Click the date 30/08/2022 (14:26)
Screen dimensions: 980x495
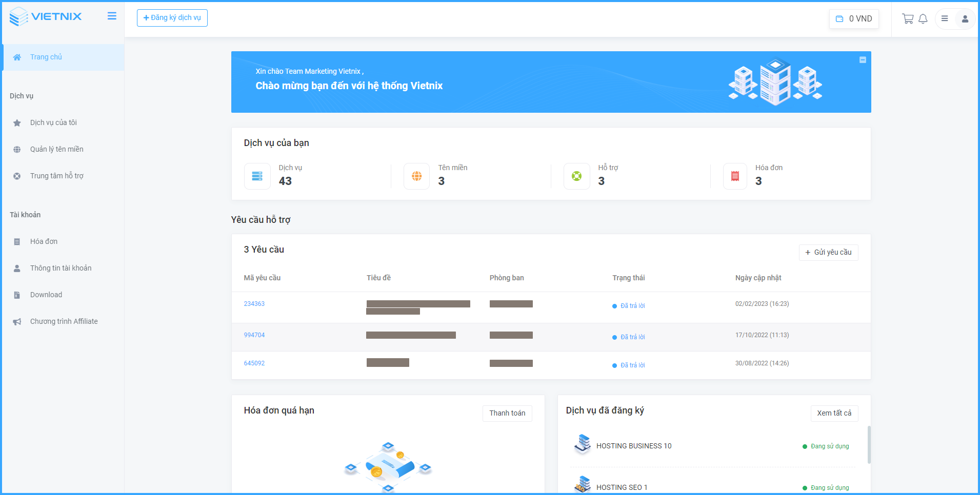click(x=762, y=363)
